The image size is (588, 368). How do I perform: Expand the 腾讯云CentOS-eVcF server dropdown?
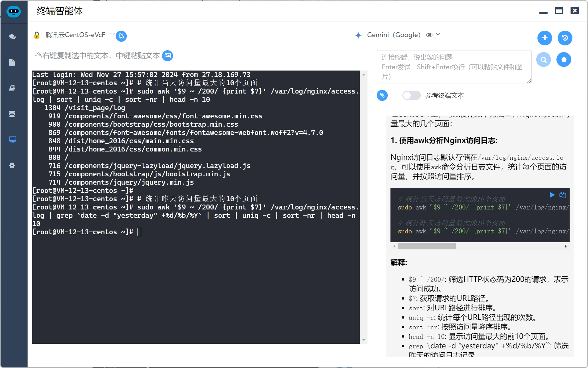[112, 34]
